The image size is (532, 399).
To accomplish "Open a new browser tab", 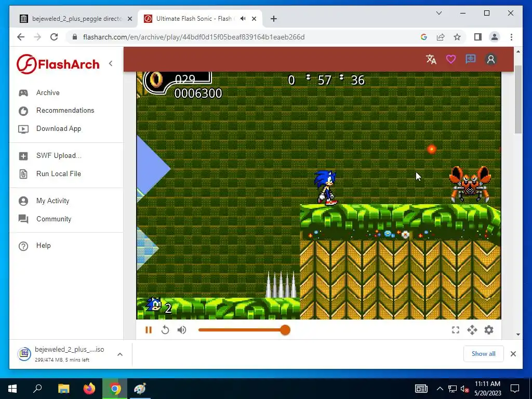I will [274, 19].
